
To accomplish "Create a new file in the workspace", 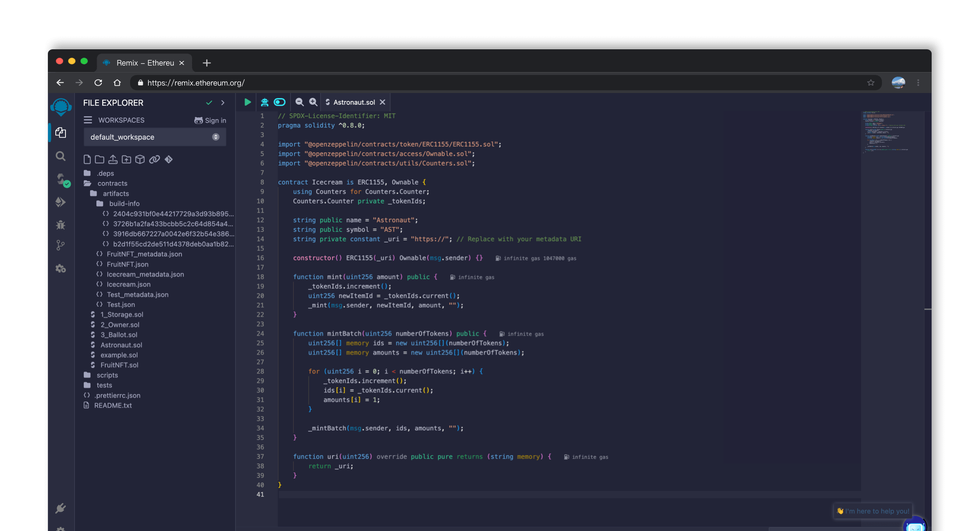I will click(87, 159).
